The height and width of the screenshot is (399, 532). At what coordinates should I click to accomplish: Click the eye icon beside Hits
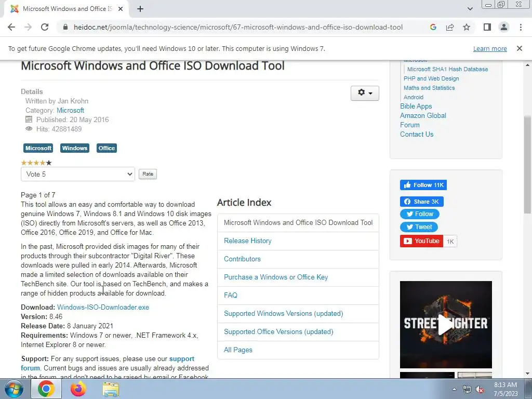tap(29, 129)
